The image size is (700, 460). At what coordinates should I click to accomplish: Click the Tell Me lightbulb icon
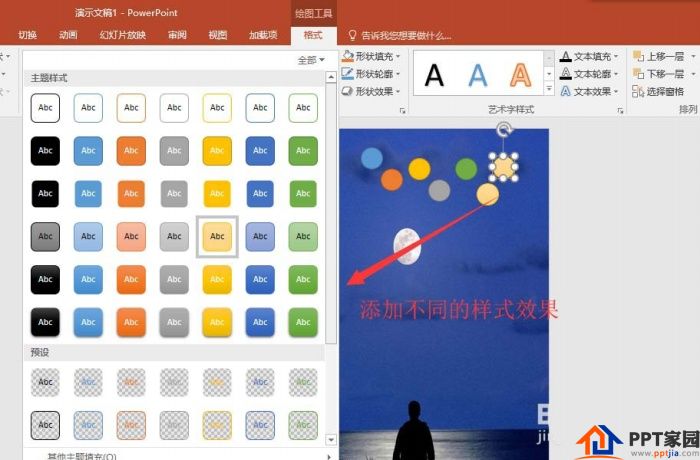[352, 35]
